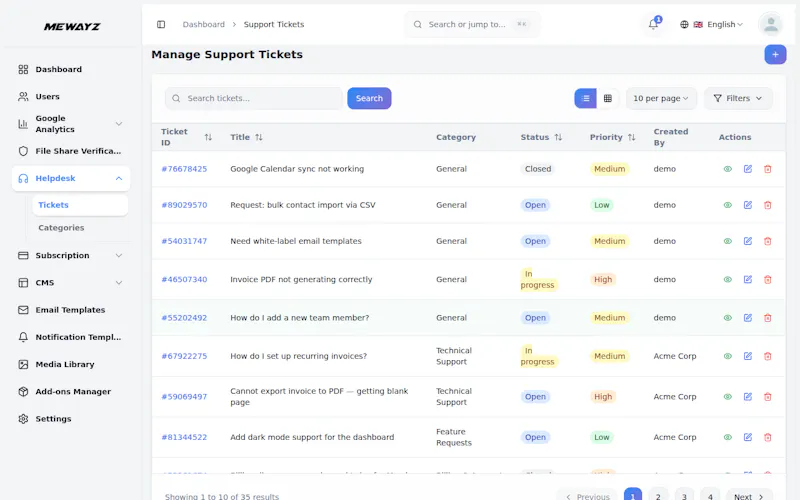Collapse the Helpdesk menu

pyautogui.click(x=71, y=179)
